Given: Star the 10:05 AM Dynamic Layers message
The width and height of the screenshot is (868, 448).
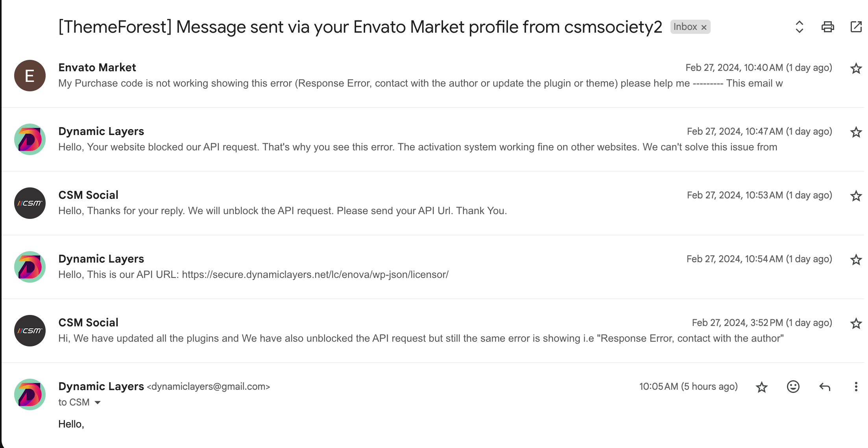Looking at the screenshot, I should 762,387.
